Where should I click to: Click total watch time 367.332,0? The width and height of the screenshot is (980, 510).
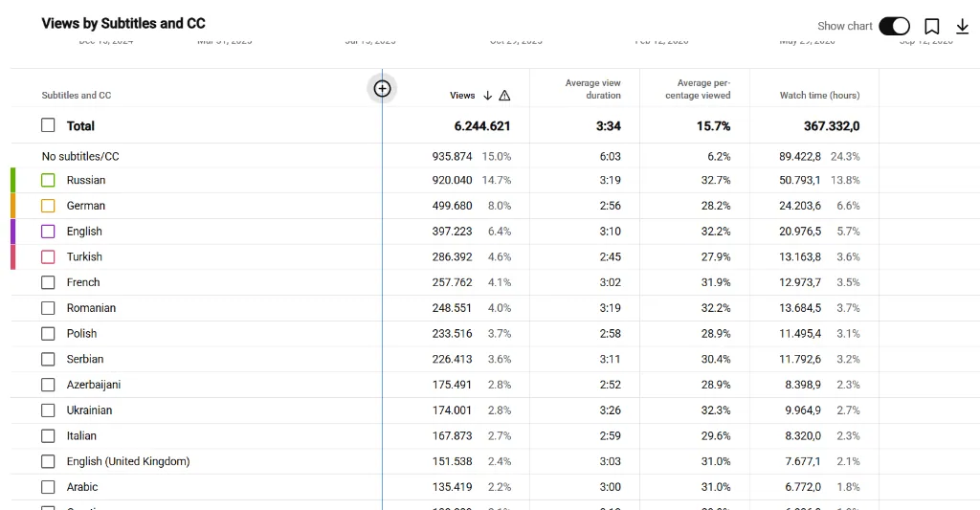[832, 125]
